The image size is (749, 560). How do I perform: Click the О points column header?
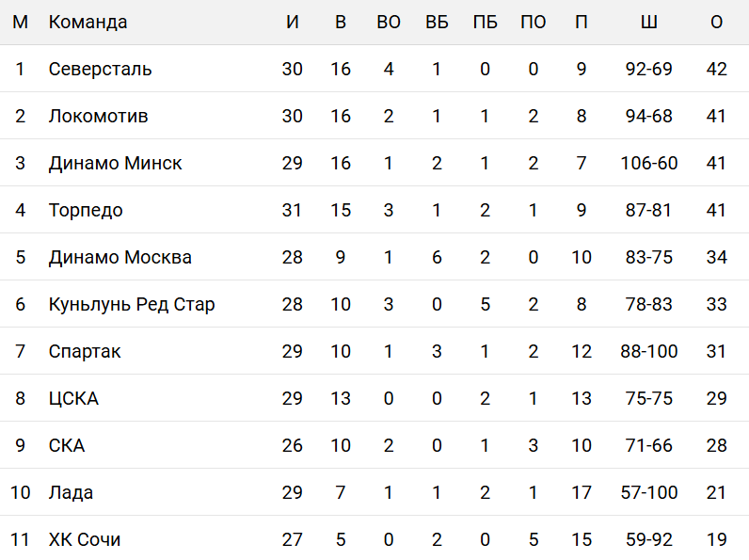click(x=716, y=22)
